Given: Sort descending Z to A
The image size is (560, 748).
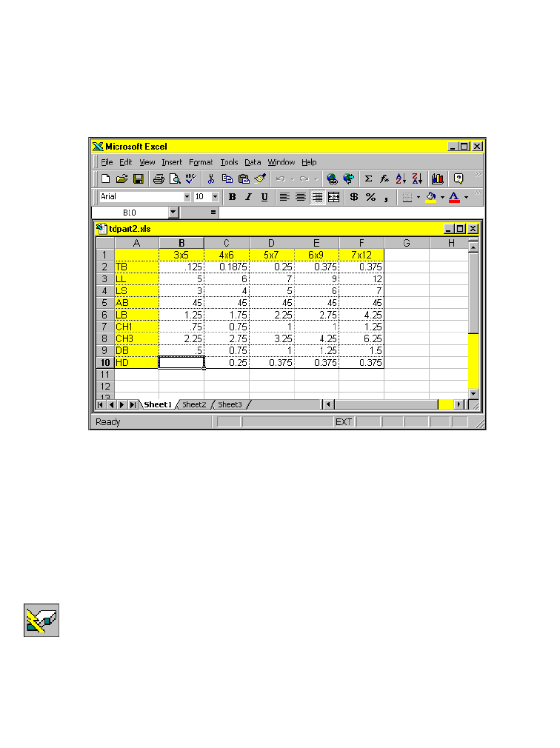Looking at the screenshot, I should 417,179.
